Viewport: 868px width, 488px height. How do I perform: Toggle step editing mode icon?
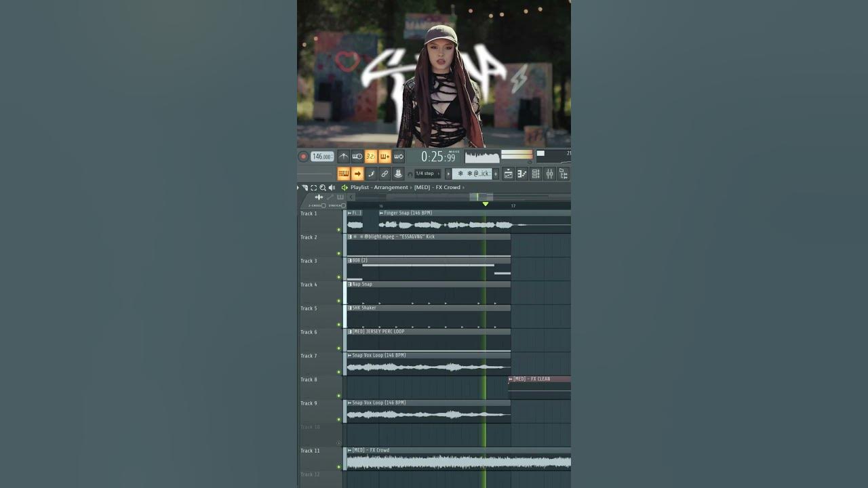[371, 174]
